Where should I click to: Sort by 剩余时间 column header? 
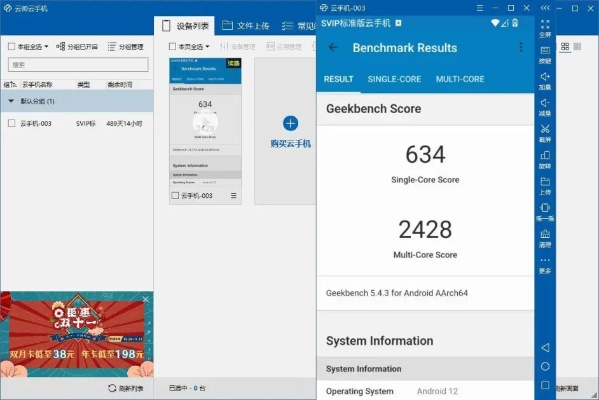pyautogui.click(x=120, y=84)
